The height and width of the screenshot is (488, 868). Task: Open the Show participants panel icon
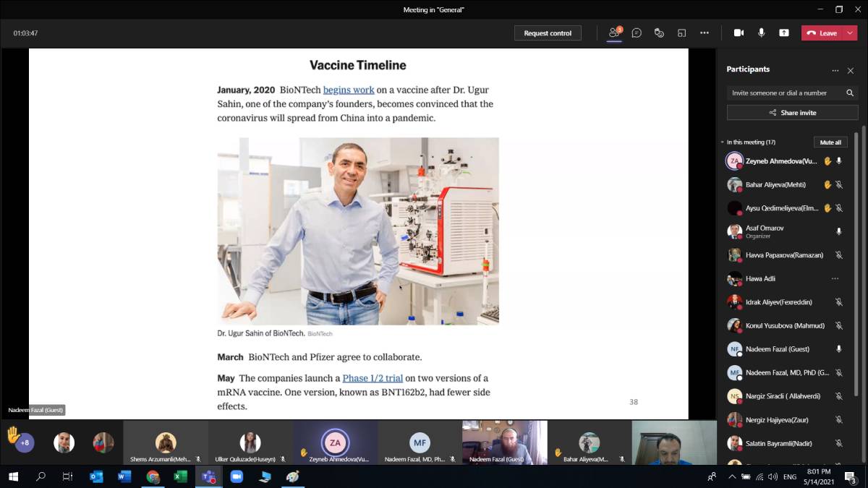(615, 33)
